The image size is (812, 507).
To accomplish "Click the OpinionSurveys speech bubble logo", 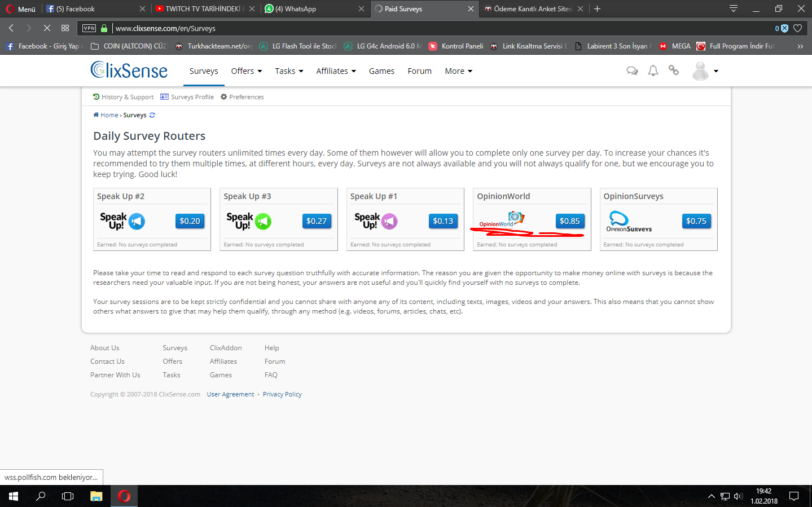I will click(x=629, y=221).
